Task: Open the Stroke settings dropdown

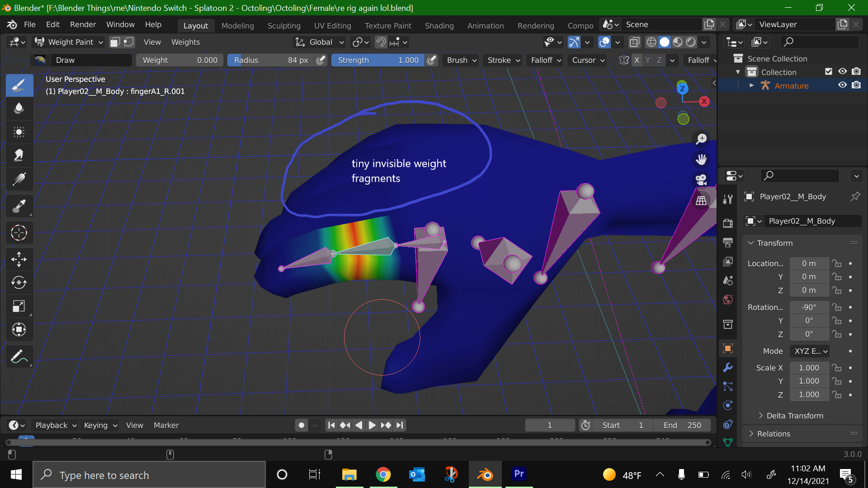Action: 503,60
